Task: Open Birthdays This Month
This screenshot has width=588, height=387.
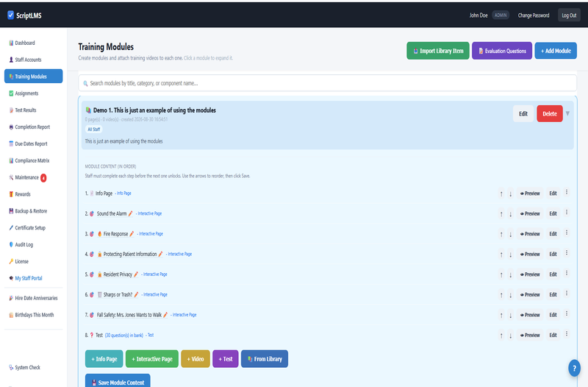Action: pyautogui.click(x=33, y=315)
